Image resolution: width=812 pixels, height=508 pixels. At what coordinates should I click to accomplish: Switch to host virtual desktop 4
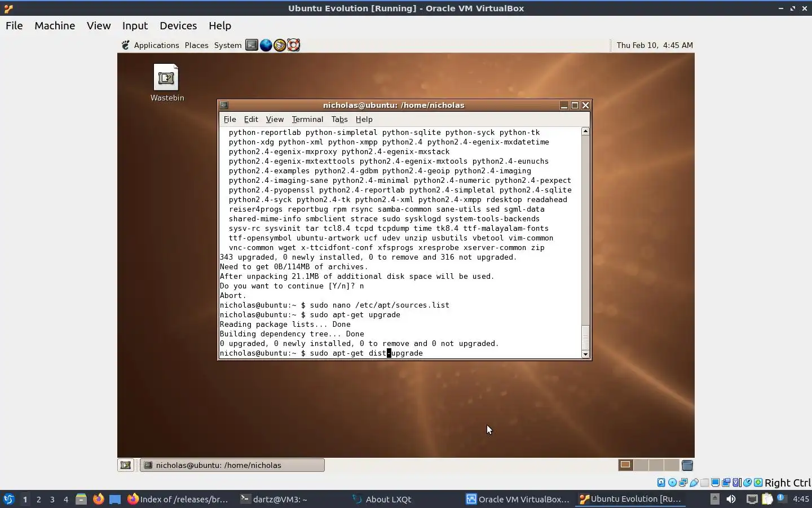click(x=66, y=499)
